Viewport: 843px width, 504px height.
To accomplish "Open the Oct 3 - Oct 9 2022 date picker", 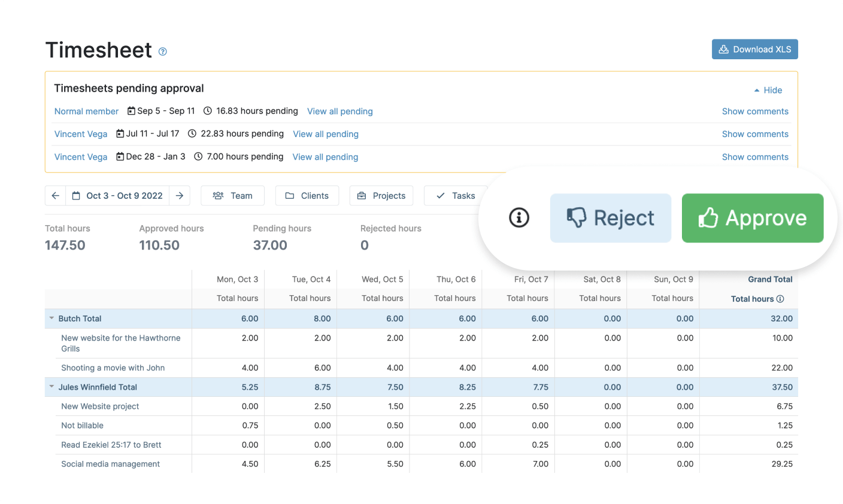I will (x=118, y=196).
